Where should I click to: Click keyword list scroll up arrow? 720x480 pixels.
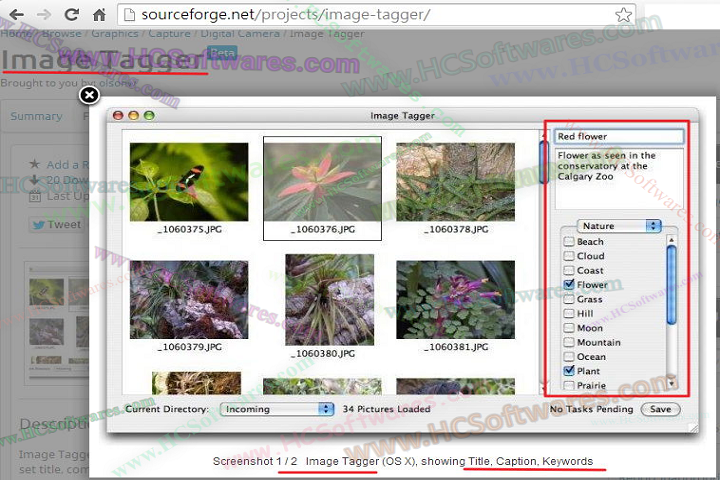671,240
